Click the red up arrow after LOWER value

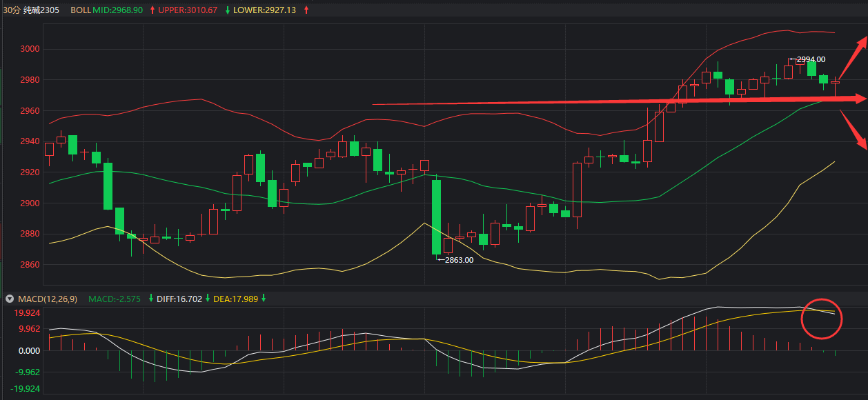pos(306,10)
